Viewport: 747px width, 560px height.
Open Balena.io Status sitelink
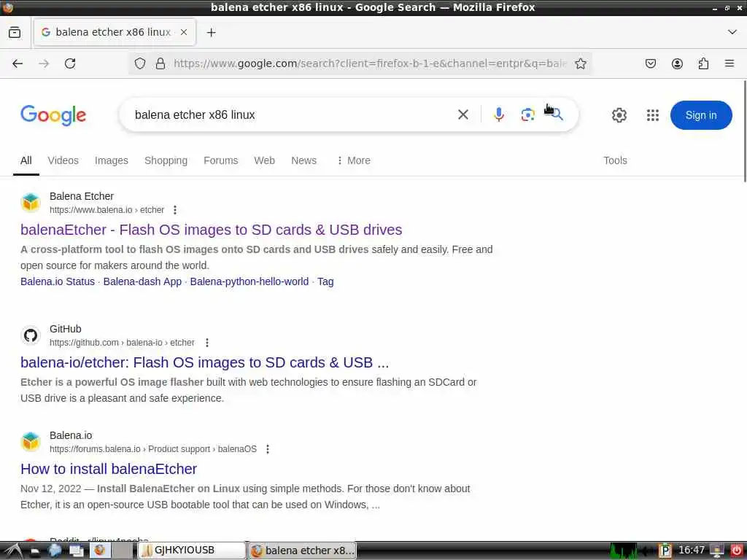click(x=58, y=281)
